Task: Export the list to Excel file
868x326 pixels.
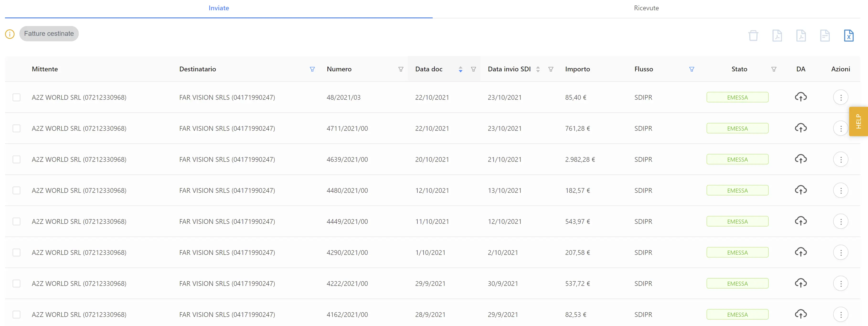Action: point(848,35)
